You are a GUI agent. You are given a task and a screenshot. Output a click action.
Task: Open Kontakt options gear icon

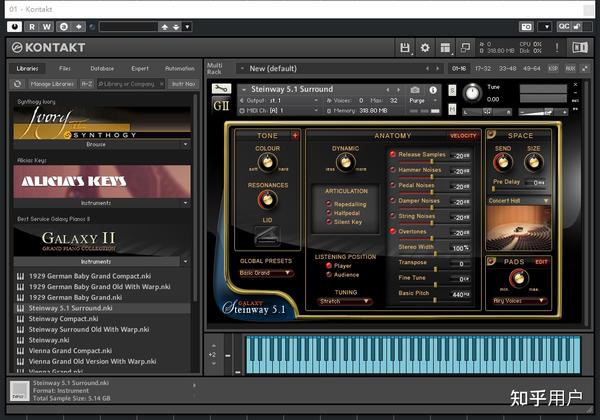point(424,47)
